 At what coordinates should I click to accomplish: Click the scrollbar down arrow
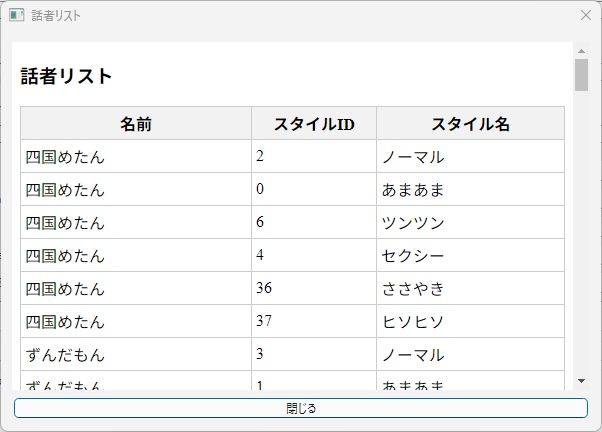point(581,381)
